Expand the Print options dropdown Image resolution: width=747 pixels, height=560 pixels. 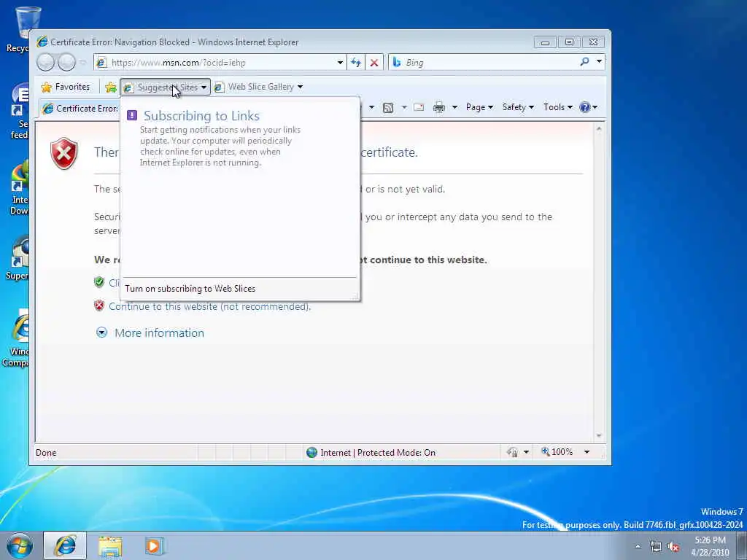tap(454, 108)
